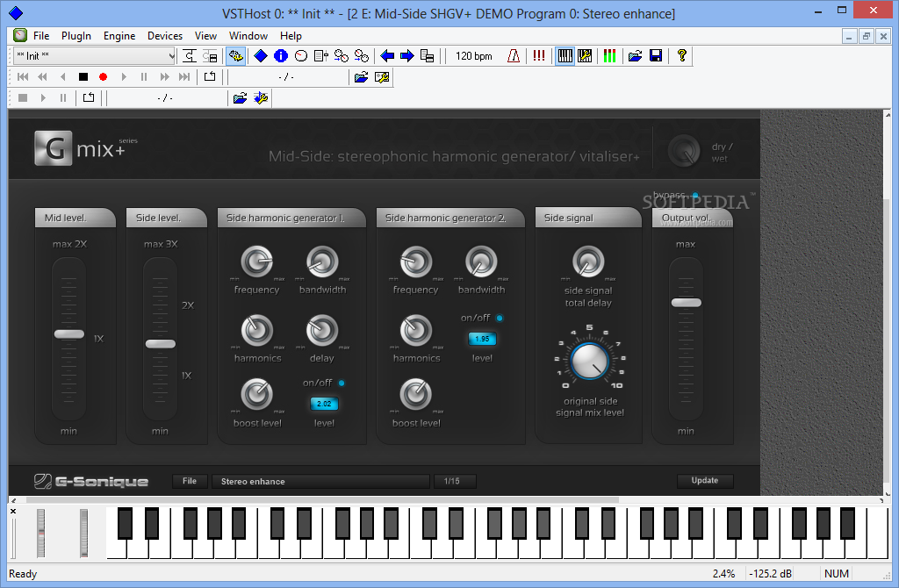Click the plugin parameter list icon

(321, 55)
